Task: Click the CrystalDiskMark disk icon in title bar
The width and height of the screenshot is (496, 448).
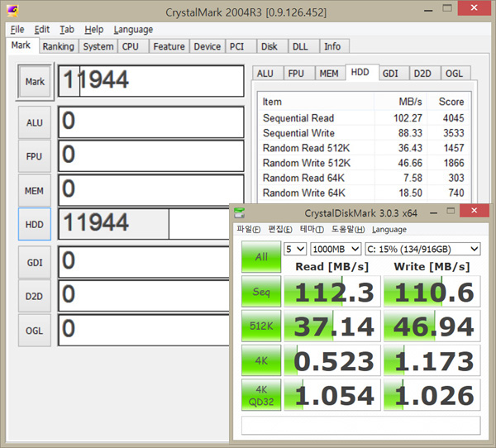Action: (240, 213)
